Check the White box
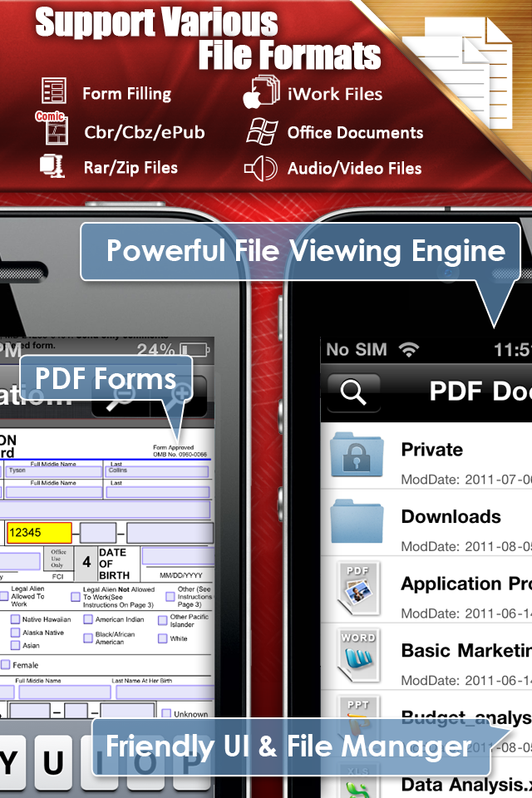The width and height of the screenshot is (532, 798). click(162, 638)
